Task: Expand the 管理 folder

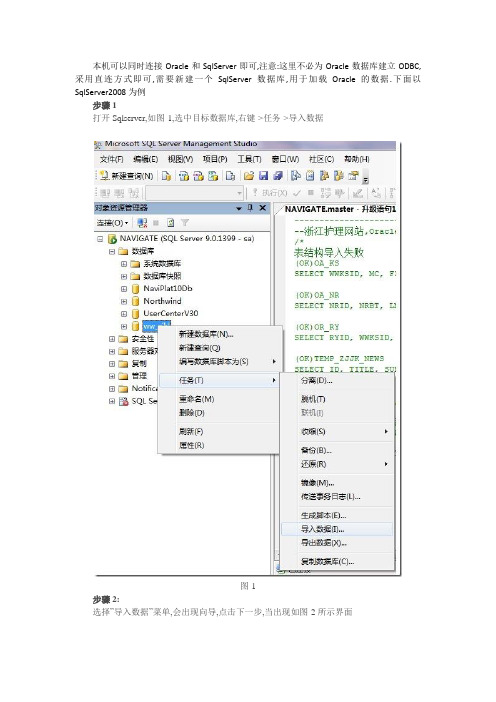Action: pyautogui.click(x=112, y=377)
